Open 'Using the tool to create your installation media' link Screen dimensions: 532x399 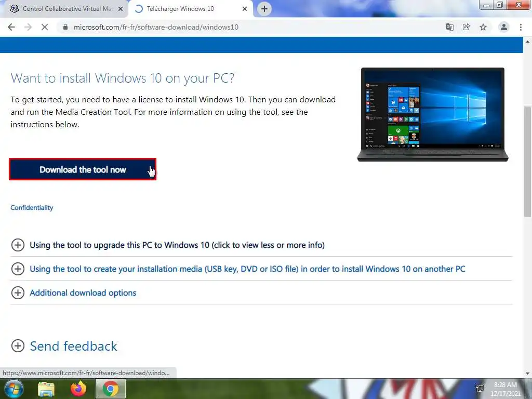(247, 269)
